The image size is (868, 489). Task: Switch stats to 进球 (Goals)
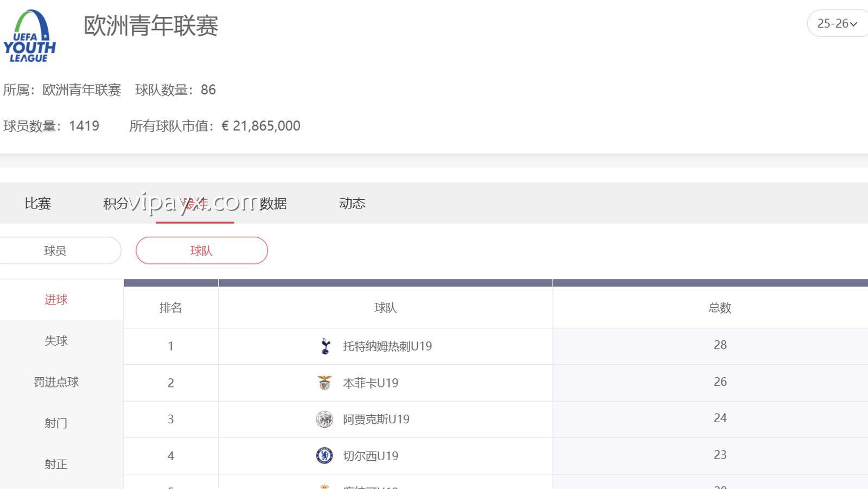56,300
